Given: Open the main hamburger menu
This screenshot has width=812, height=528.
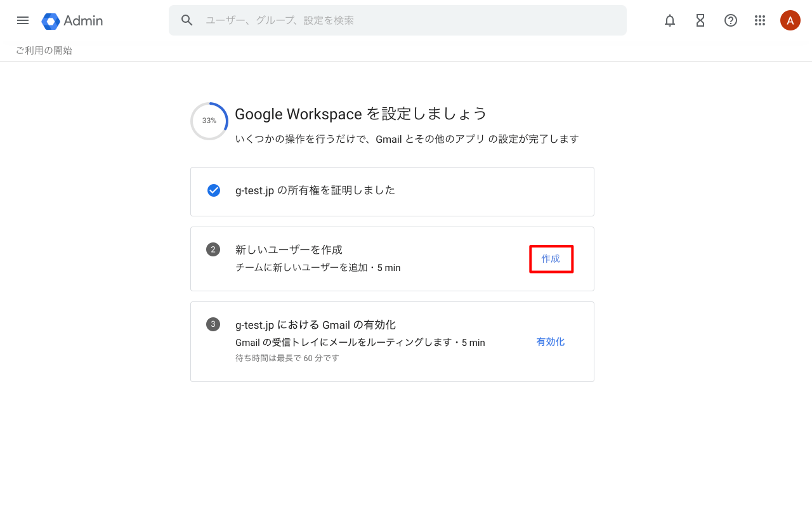Looking at the screenshot, I should 23,20.
